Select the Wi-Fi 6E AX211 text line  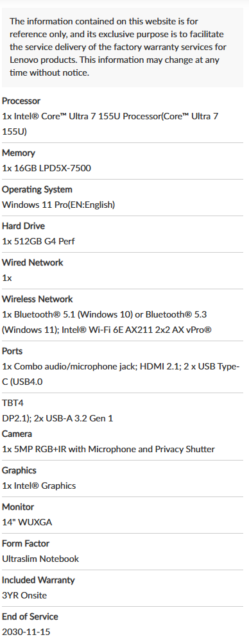[107, 330]
